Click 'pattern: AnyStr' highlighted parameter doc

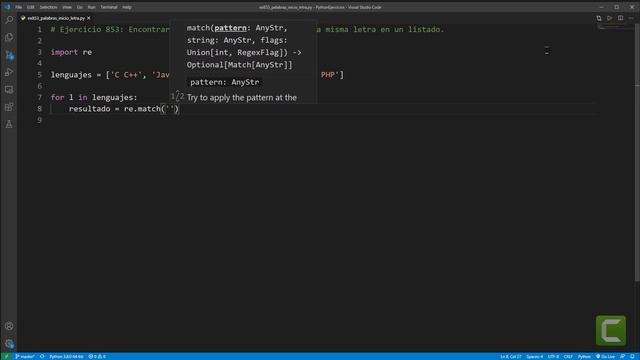(x=224, y=82)
